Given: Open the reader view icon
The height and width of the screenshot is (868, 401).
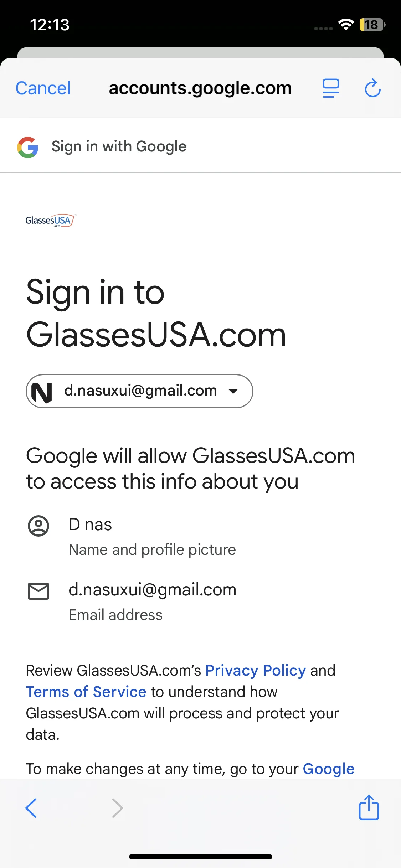Looking at the screenshot, I should click(x=331, y=88).
